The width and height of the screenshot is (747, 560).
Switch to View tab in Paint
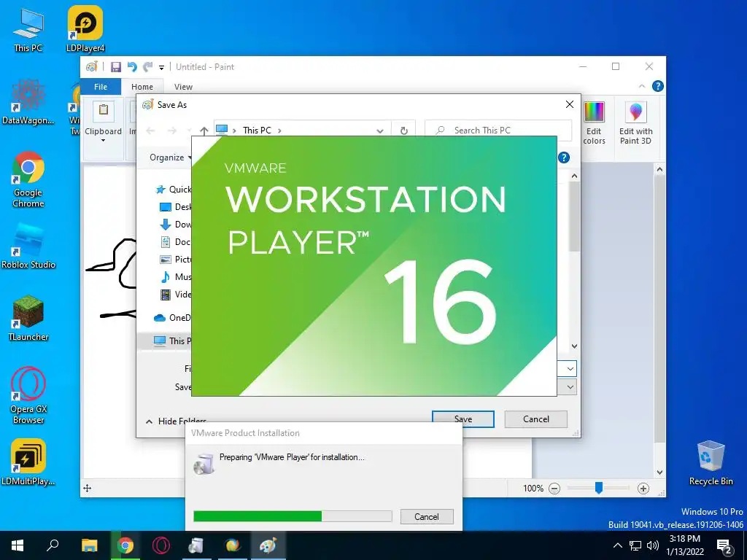(183, 87)
